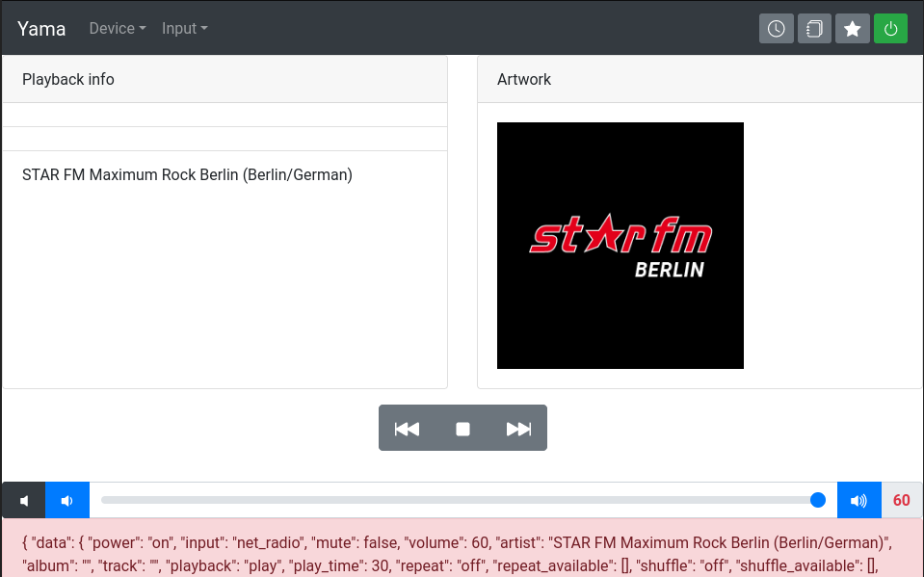Image resolution: width=924 pixels, height=577 pixels.
Task: Decrease volume with the blue speaker button
Action: (67, 501)
